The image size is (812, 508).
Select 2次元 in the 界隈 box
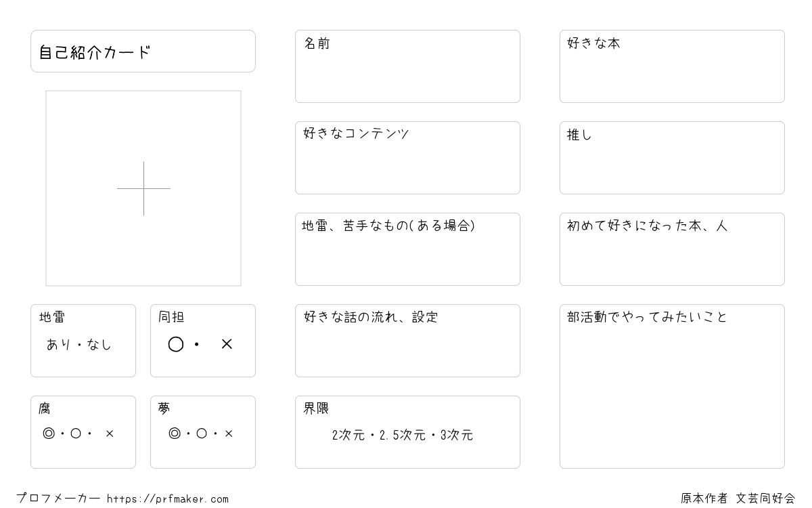click(x=348, y=436)
